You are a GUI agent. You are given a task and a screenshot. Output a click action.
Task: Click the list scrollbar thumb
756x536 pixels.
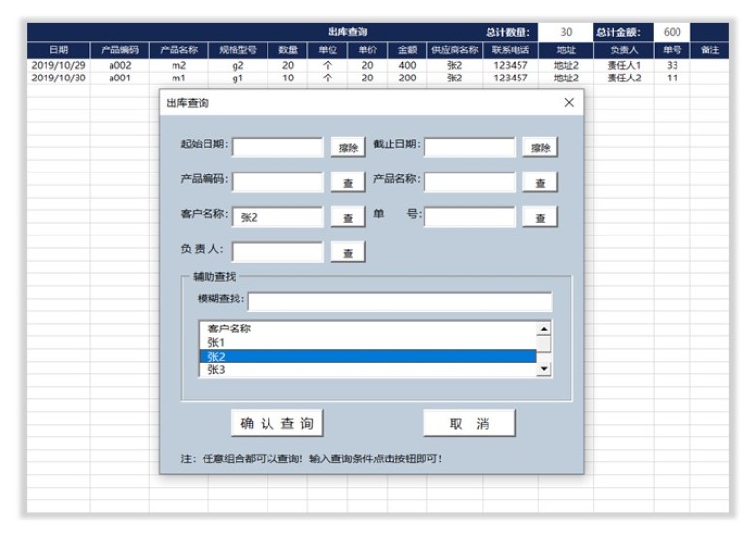(544, 344)
